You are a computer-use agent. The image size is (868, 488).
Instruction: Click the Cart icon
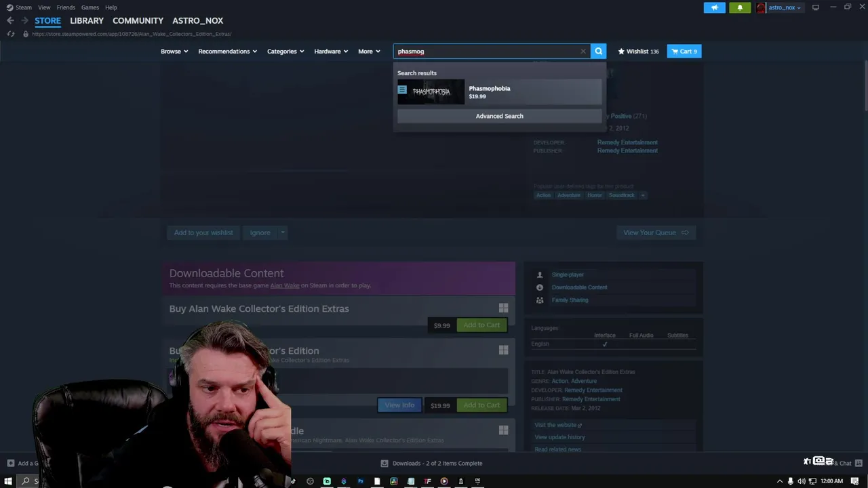tap(675, 52)
